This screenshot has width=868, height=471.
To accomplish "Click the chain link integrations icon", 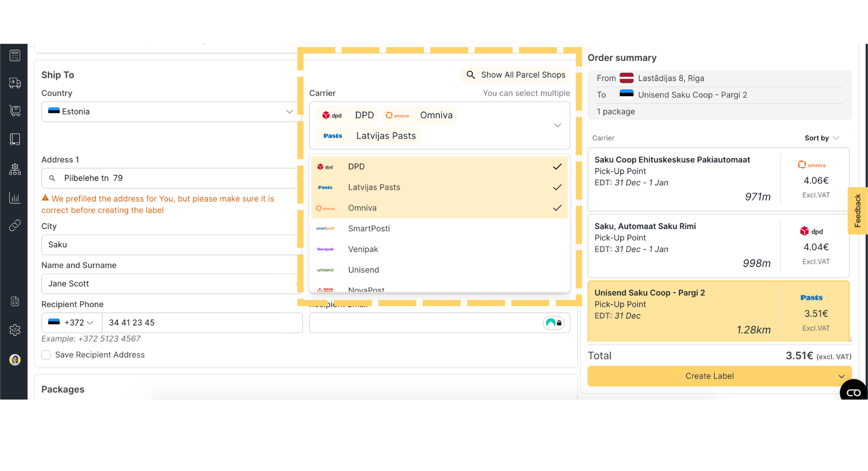I will tap(14, 226).
